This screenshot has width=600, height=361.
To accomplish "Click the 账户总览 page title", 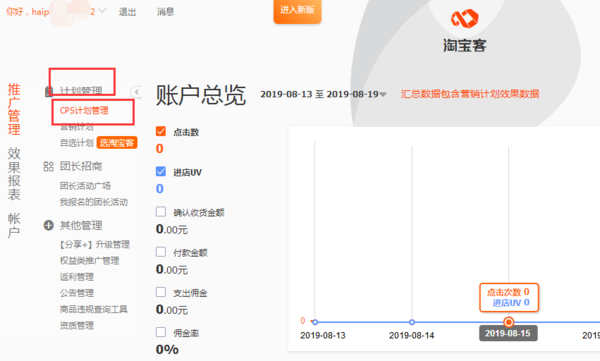I will click(x=201, y=95).
